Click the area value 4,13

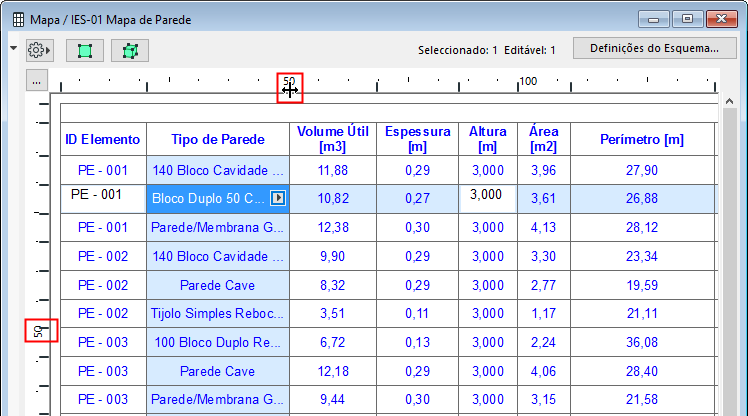pos(544,228)
